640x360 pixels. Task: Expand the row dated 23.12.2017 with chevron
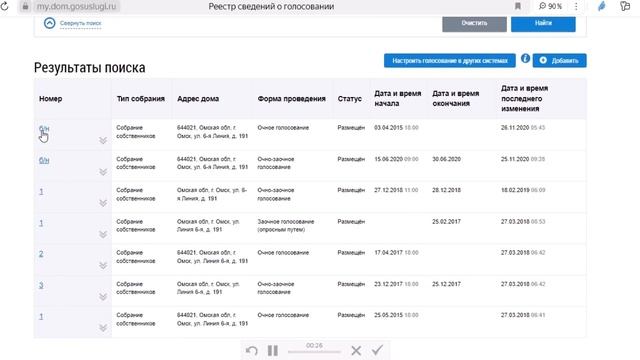pyautogui.click(x=103, y=297)
